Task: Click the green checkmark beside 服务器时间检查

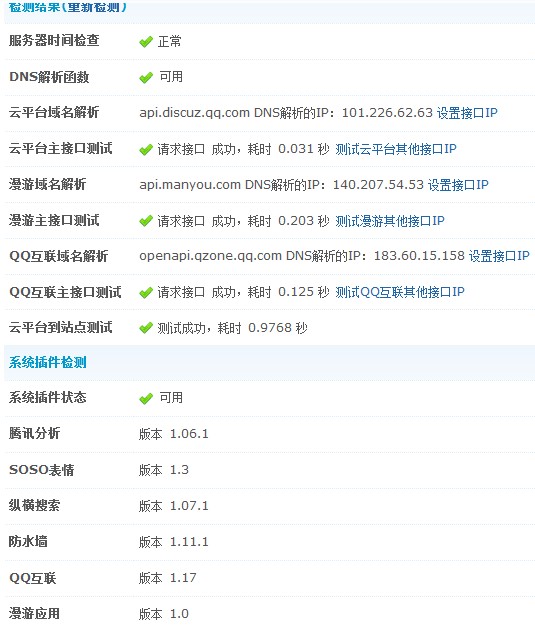Action: [146, 42]
